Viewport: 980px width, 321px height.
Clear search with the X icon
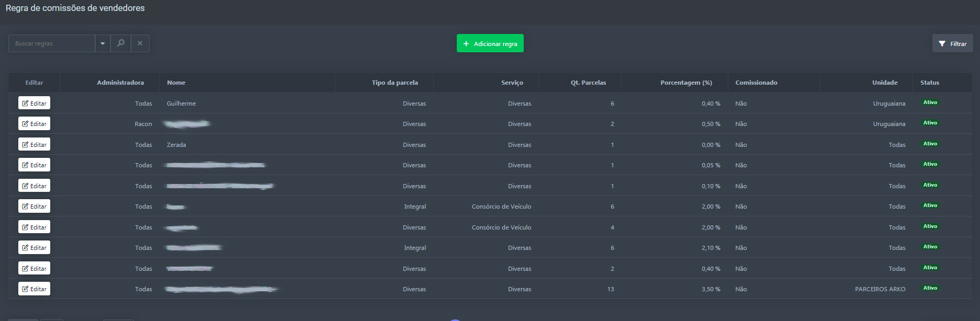(x=140, y=43)
